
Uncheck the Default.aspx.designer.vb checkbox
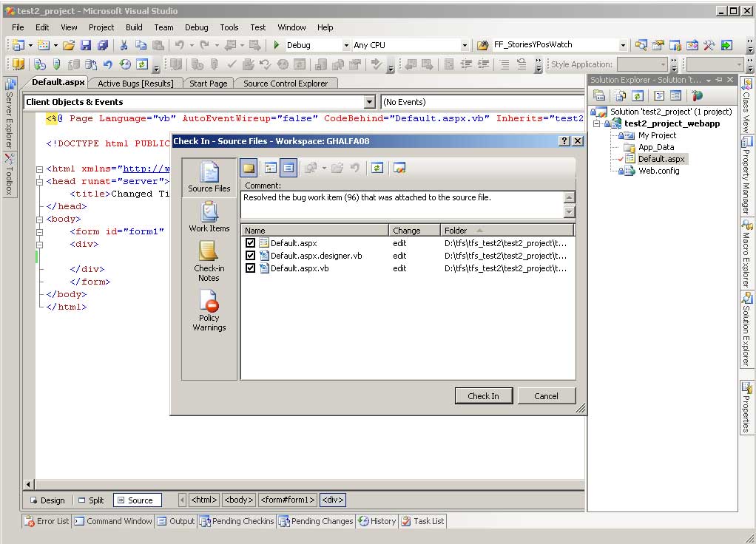pyautogui.click(x=250, y=256)
